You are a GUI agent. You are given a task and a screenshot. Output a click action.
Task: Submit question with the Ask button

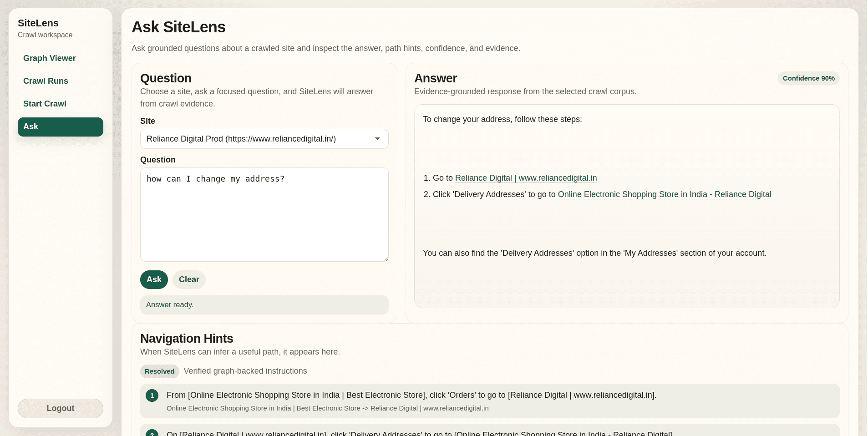154,279
